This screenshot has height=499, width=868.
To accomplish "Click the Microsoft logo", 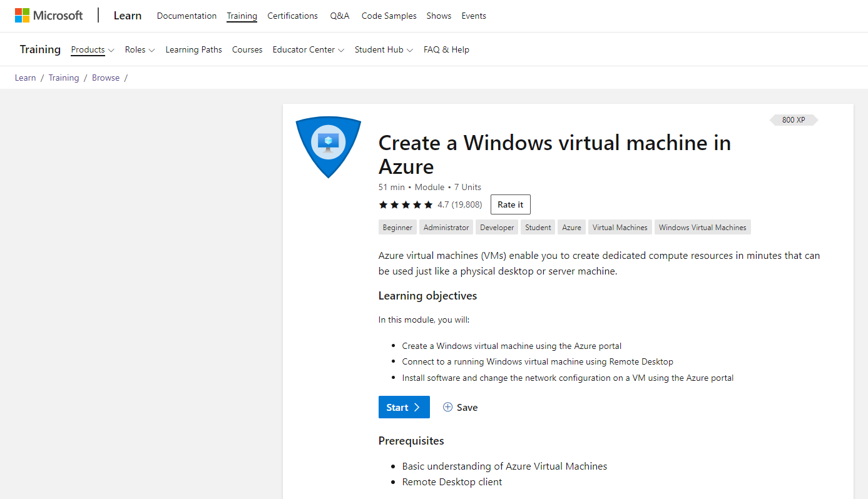I will click(49, 16).
